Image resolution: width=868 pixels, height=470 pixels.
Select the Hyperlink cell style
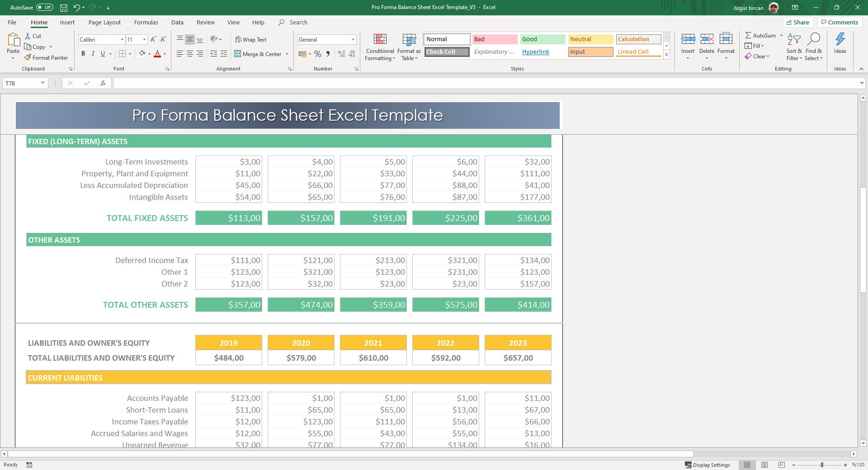pos(535,52)
